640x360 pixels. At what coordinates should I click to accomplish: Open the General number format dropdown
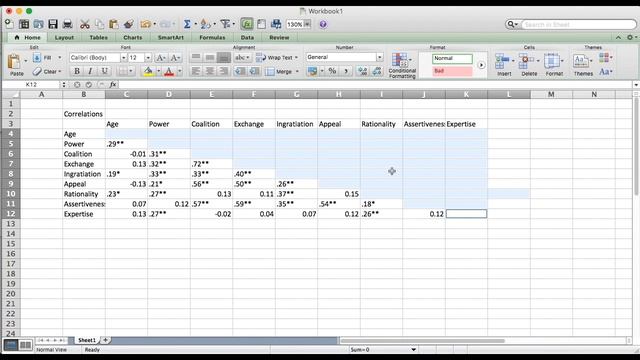pos(380,57)
